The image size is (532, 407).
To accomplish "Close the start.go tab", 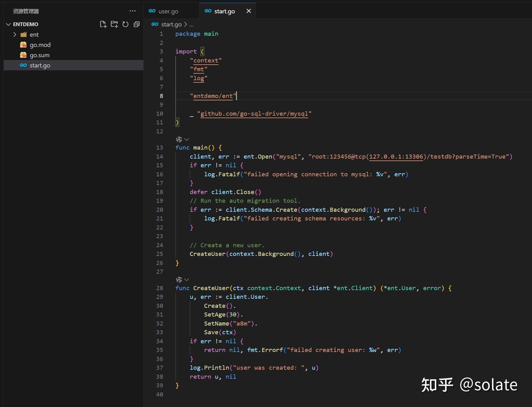I will point(248,11).
